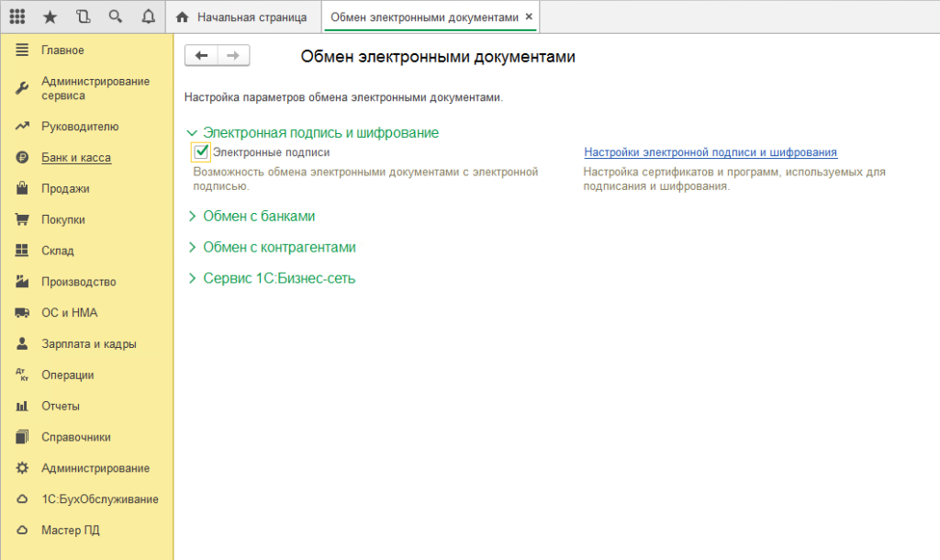Screen dimensions: 940x560
Task: Click the truck icon for ОС и НМА
Action: pos(23,313)
